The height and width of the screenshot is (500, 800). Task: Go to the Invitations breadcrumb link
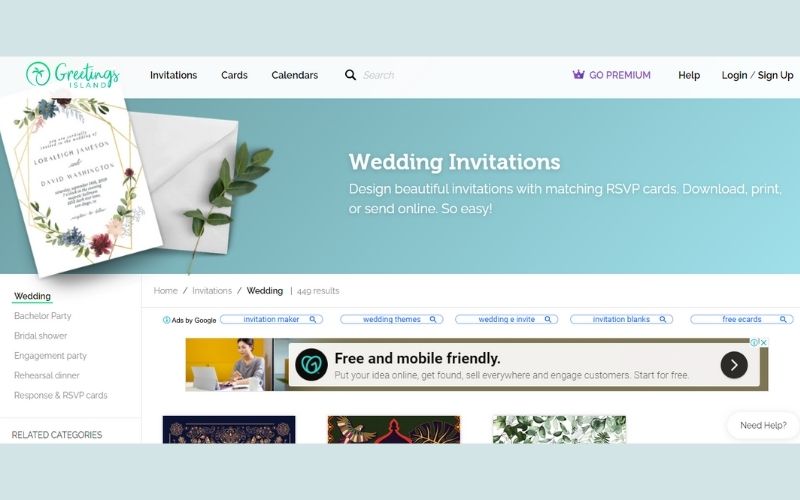212,291
